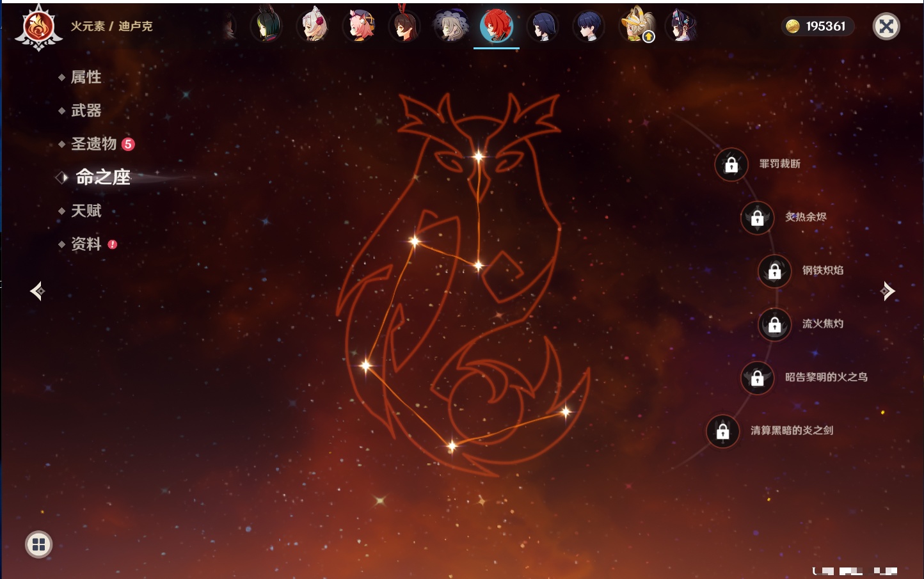924x579 pixels.
Task: Open the grid menu icon at bottom left
Action: coord(38,544)
